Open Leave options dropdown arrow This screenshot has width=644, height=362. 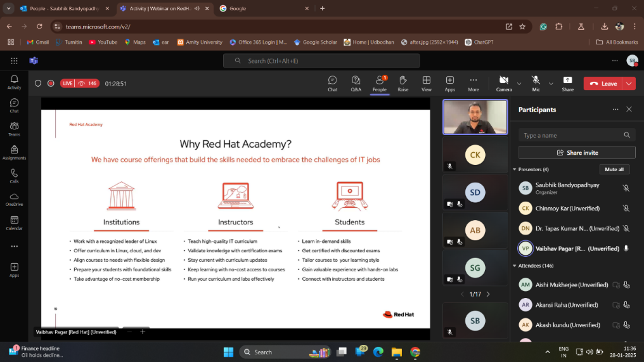tap(629, 84)
